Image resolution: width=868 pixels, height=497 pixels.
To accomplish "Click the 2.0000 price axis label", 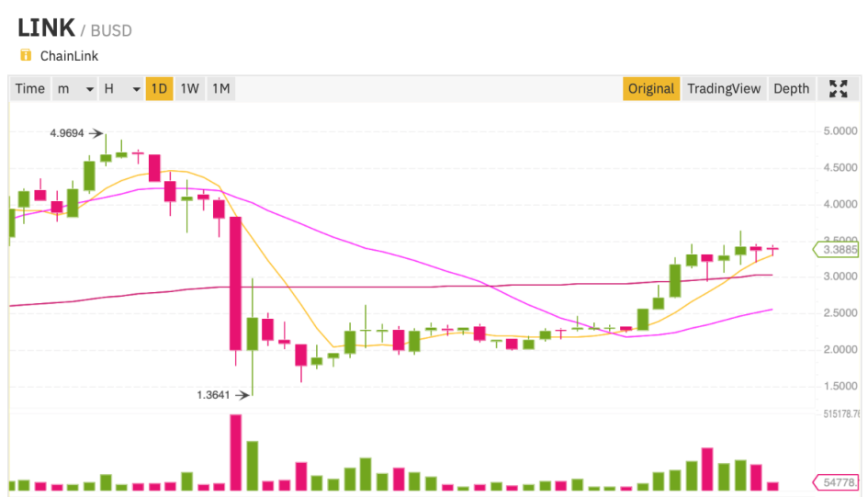I will 840,350.
